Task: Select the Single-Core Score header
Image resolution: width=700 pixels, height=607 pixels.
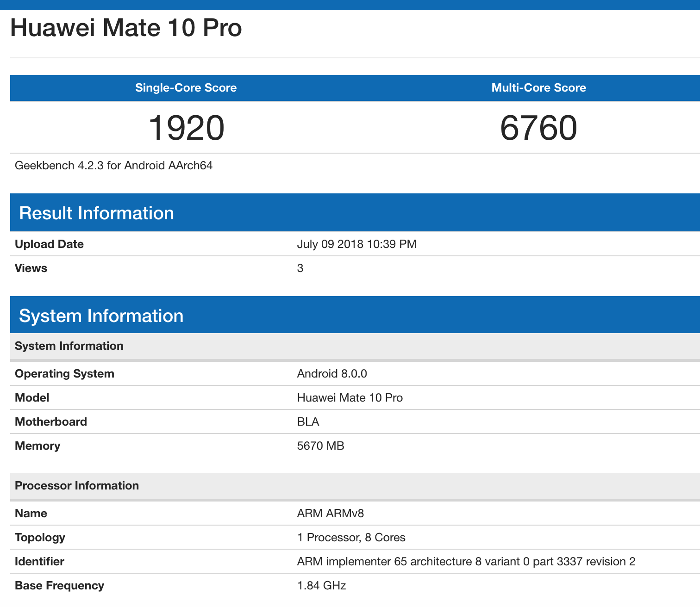Action: point(186,88)
